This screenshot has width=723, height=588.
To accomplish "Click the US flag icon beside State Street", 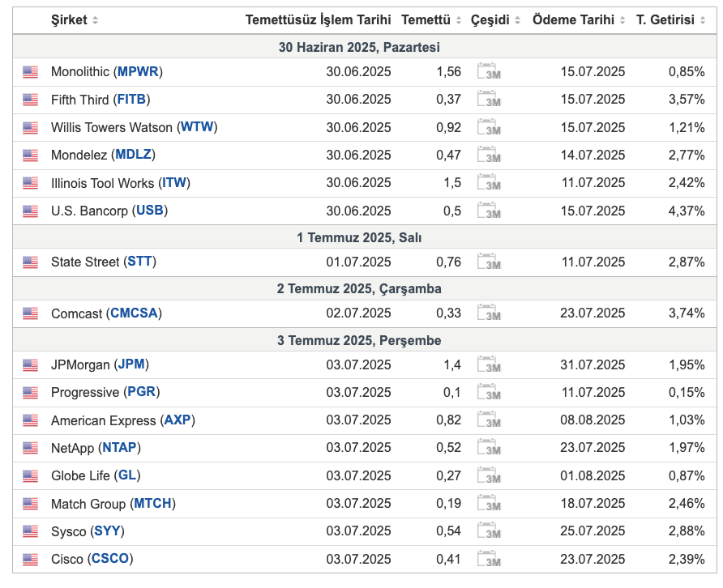I will [x=31, y=262].
